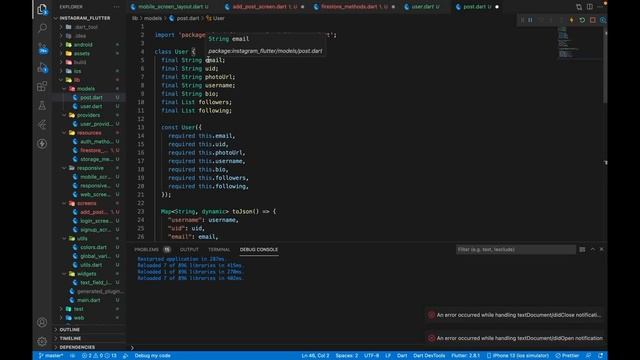Click Spaces: 2 indentation setting
The width and height of the screenshot is (640, 360).
(x=347, y=356)
